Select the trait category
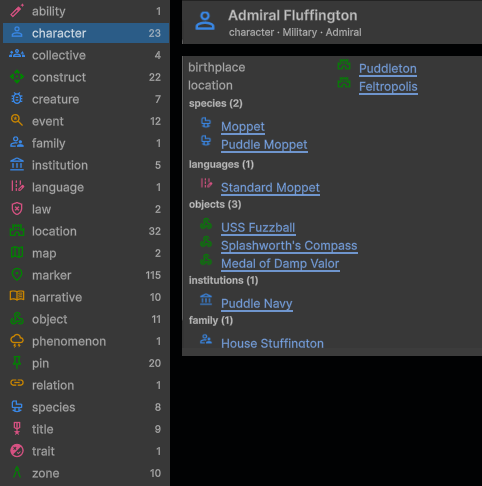The width and height of the screenshot is (482, 486). 86,451
